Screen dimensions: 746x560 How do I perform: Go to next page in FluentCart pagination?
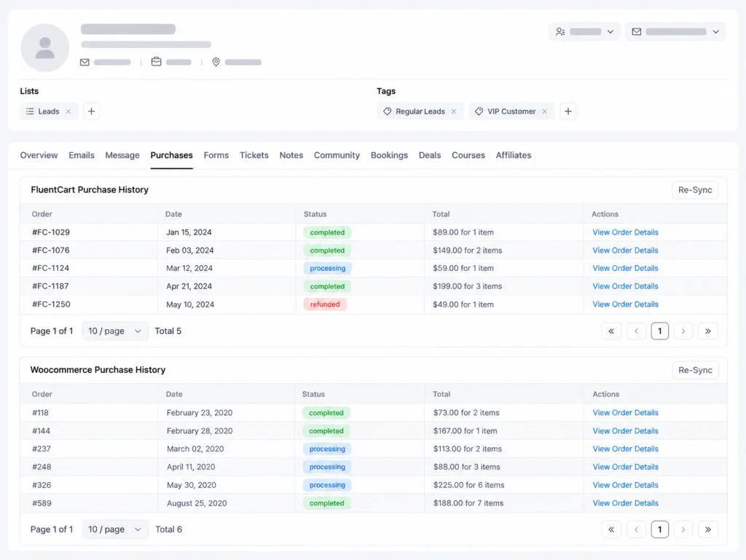683,331
